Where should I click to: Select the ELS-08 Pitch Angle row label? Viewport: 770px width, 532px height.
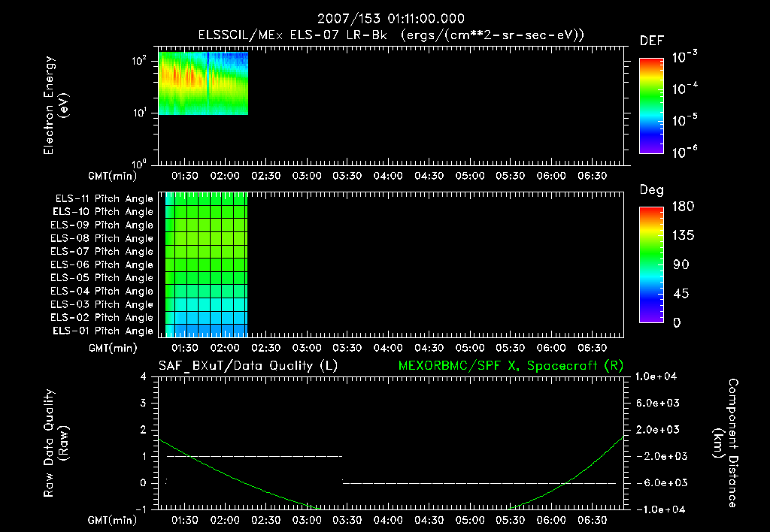coord(102,238)
